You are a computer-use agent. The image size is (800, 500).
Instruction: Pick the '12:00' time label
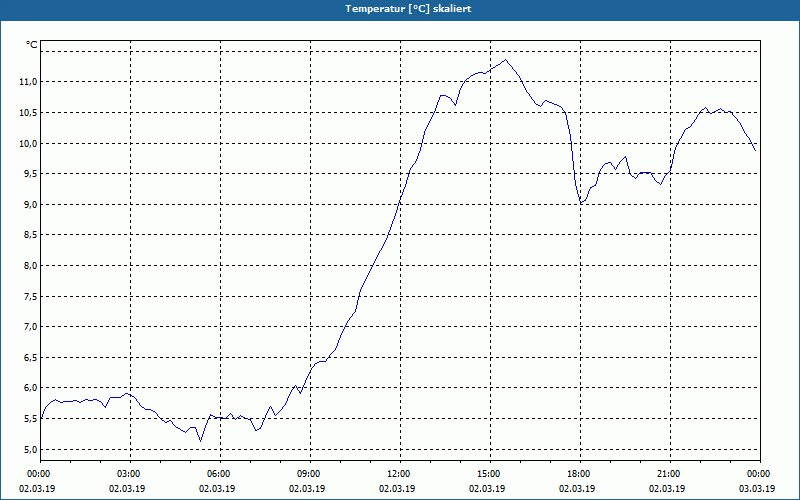(x=400, y=474)
